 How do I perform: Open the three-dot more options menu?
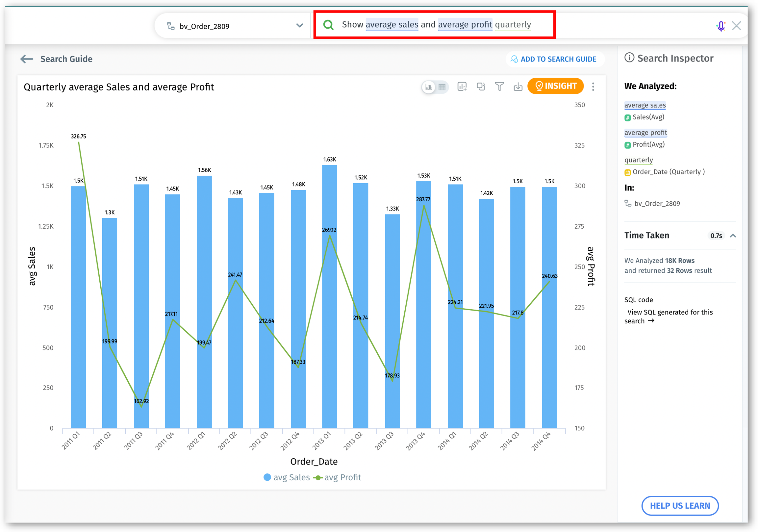pos(593,87)
